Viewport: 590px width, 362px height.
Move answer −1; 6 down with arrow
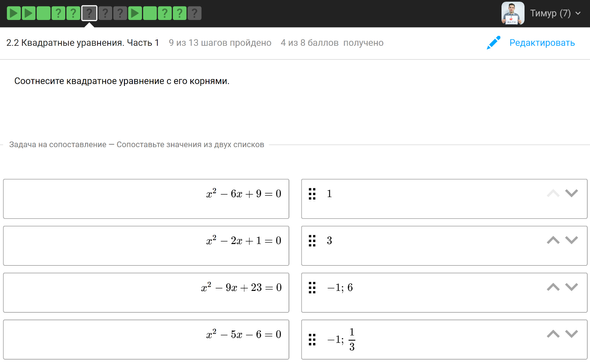pyautogui.click(x=572, y=287)
